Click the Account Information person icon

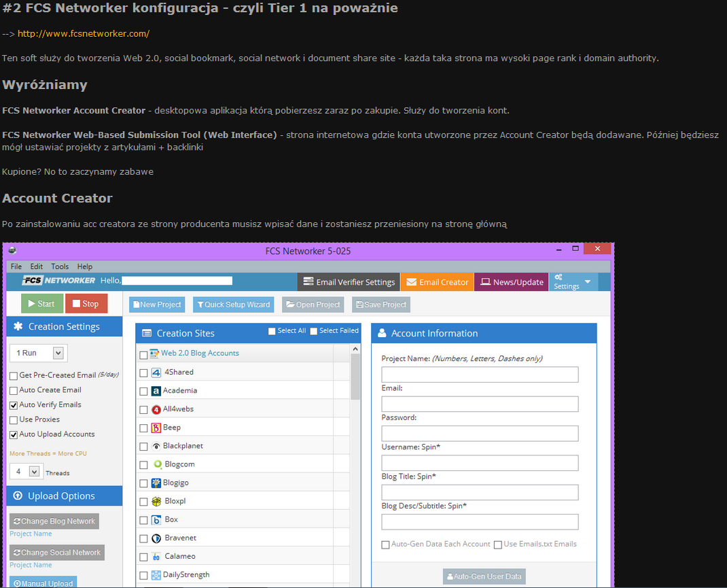[x=382, y=333]
